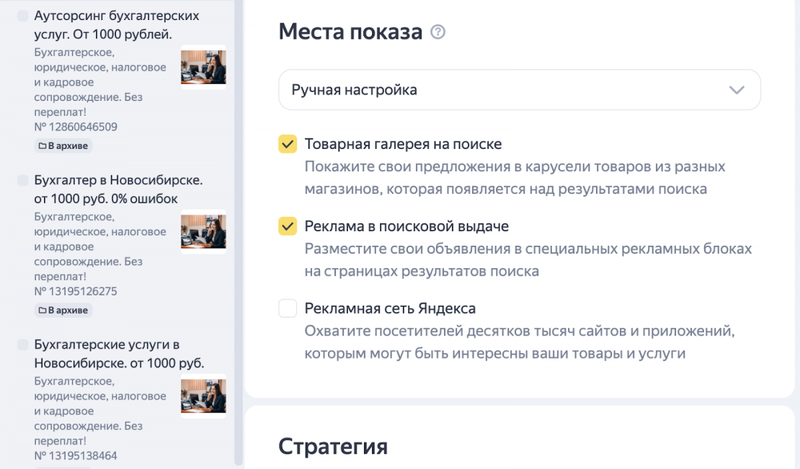Open ad title Аутсорсинг бухгалтерских услуг
800x469 pixels.
117,25
